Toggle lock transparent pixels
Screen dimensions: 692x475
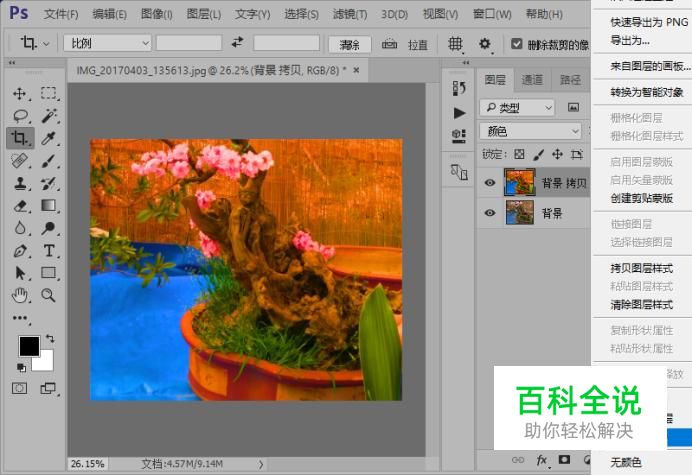(x=519, y=155)
